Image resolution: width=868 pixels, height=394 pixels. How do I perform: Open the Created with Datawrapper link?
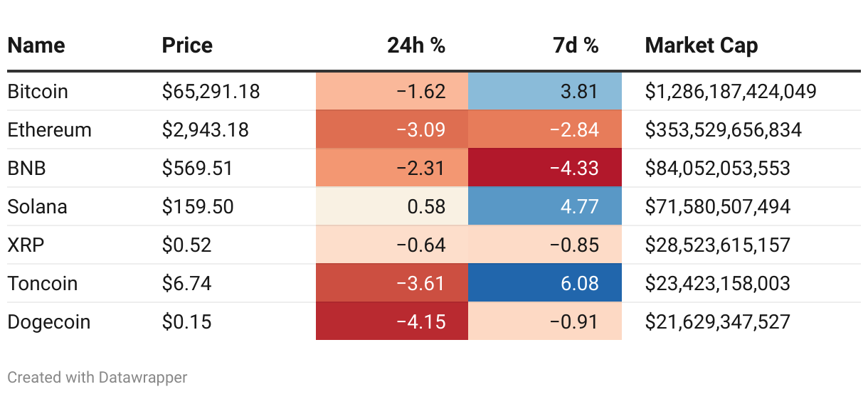(97, 377)
